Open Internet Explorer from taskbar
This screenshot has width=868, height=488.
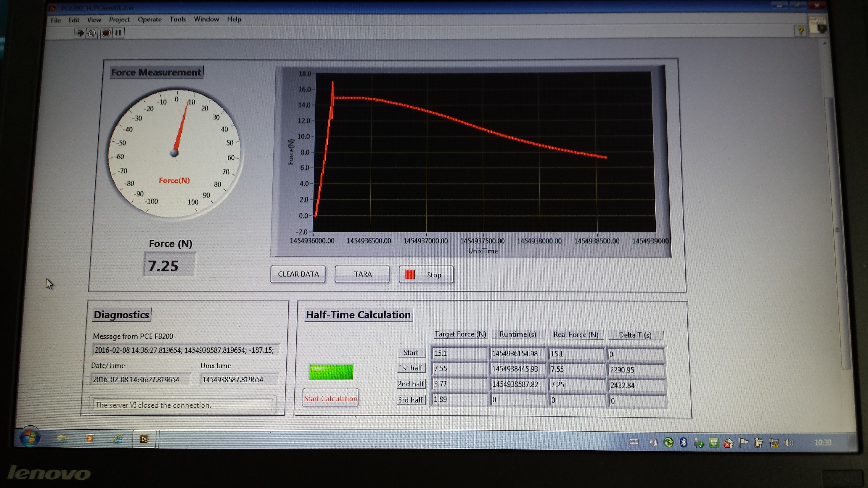click(118, 438)
